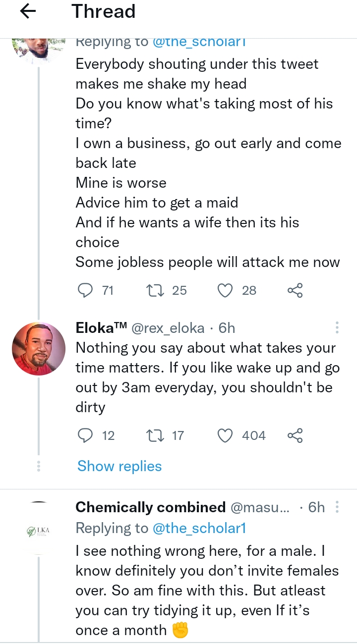Share Eloka's tweet
The image size is (357, 644).
click(295, 435)
